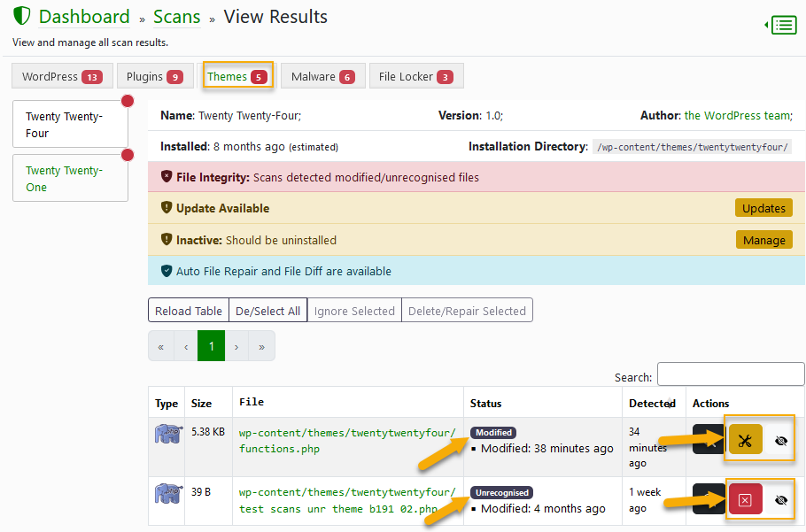This screenshot has width=806, height=532.
Task: Click the Ignore Selected button
Action: click(354, 311)
